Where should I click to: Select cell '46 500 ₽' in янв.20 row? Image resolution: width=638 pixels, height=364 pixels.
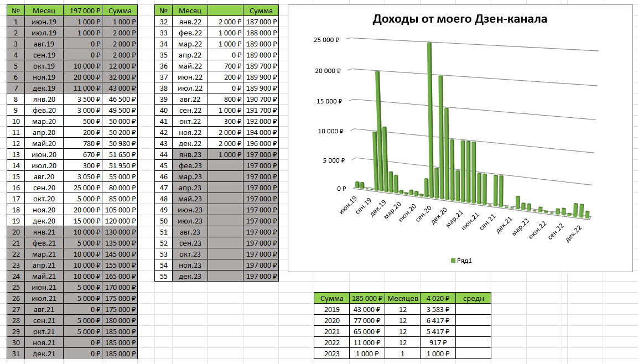[120, 99]
